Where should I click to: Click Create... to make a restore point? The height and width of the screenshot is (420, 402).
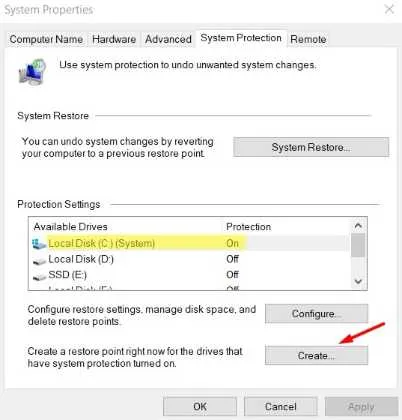pyautogui.click(x=316, y=355)
